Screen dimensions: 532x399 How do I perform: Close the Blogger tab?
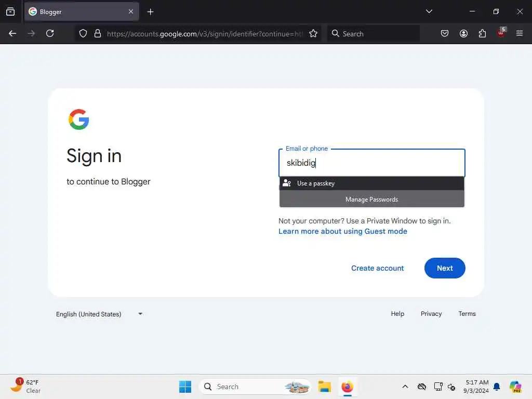point(130,12)
